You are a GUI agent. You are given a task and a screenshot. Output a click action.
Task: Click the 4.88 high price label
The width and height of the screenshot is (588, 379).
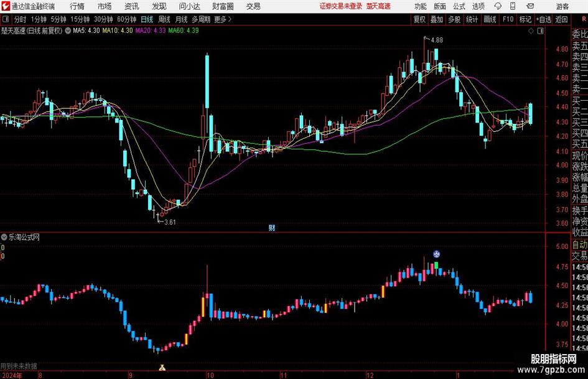pyautogui.click(x=437, y=40)
